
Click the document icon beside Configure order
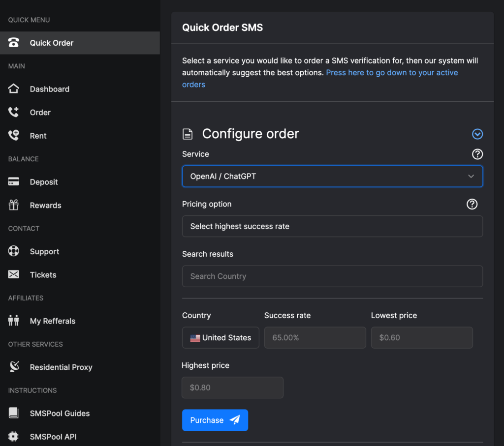[x=188, y=134]
